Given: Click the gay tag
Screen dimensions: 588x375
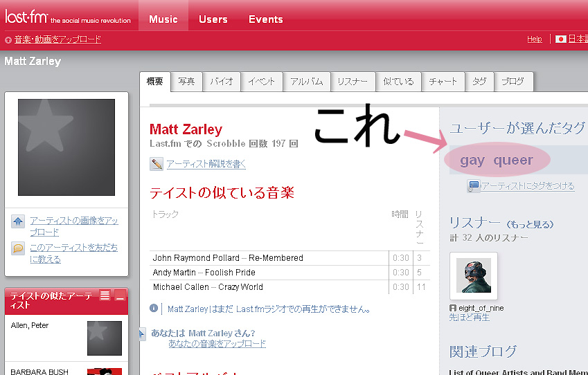Looking at the screenshot, I should (x=472, y=161).
